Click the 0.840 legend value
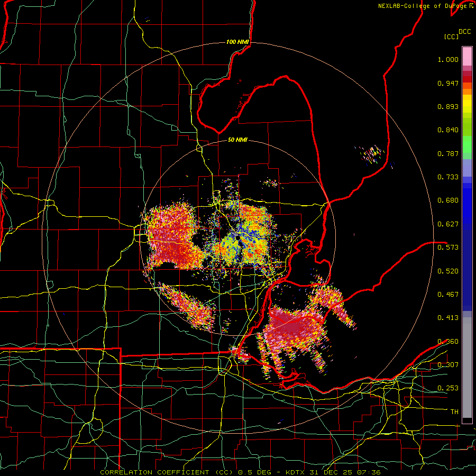 point(448,130)
